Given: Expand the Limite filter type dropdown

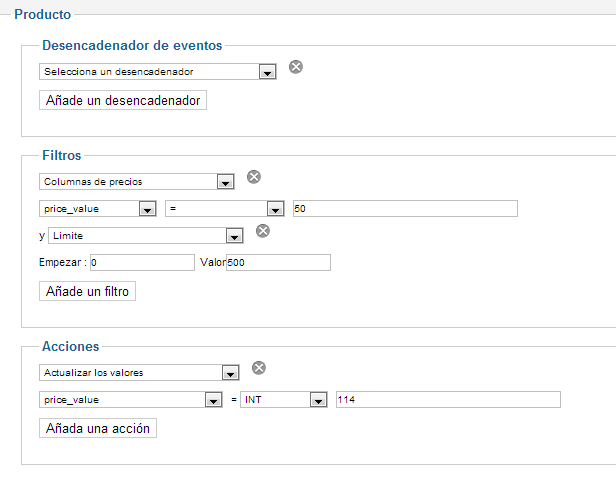Looking at the screenshot, I should click(146, 236).
